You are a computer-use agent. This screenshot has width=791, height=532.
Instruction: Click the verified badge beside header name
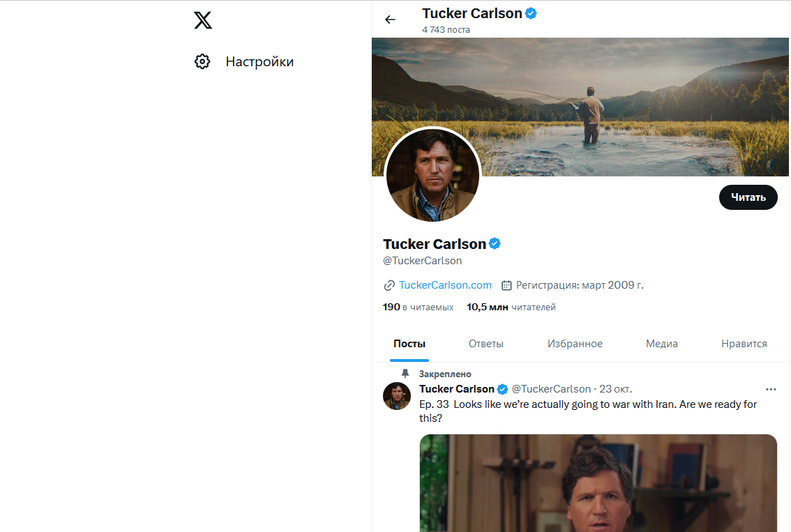pyautogui.click(x=531, y=14)
